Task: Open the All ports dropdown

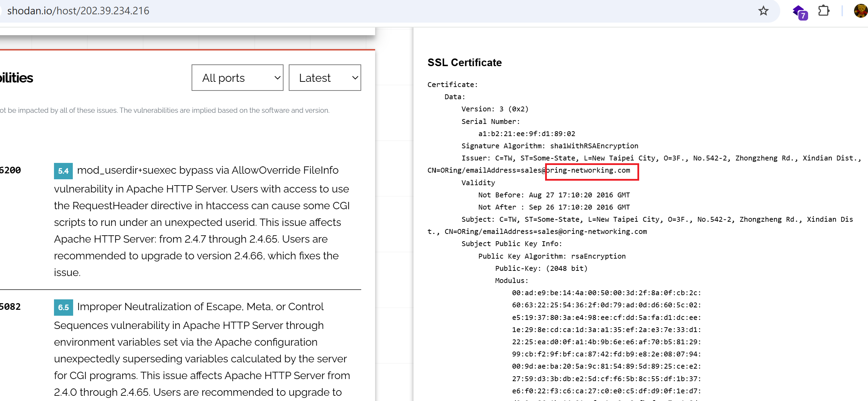Action: point(237,78)
